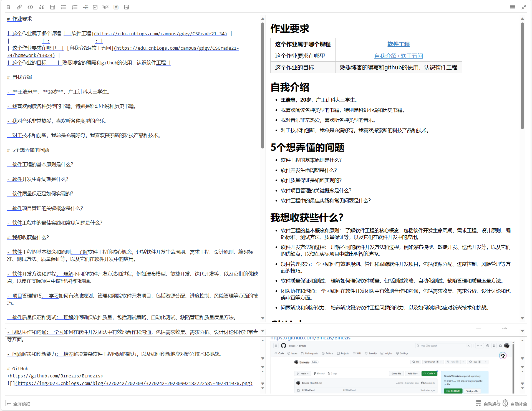Click the '5个想弄懂的问题' heading in the preview
The image size is (532, 411).
(307, 147)
